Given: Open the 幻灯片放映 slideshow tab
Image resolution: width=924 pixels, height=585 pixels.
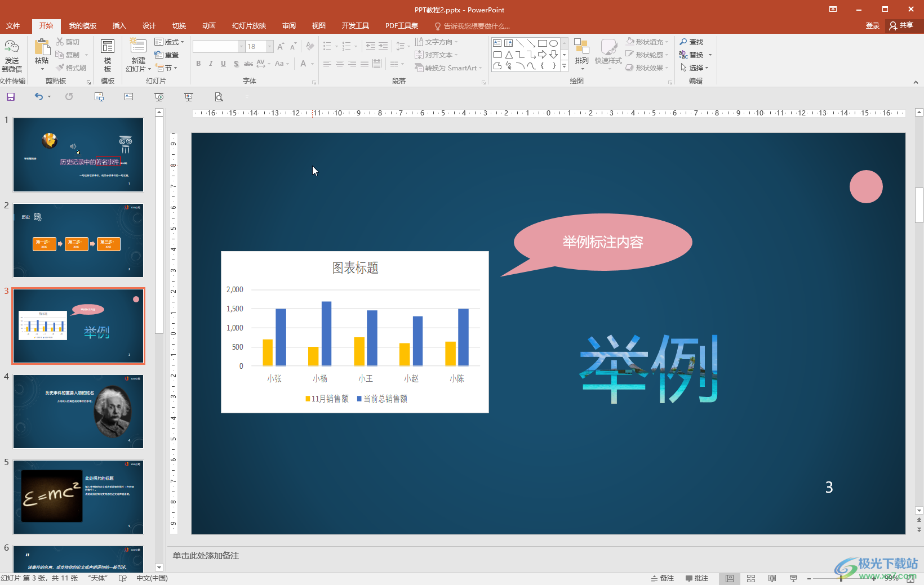Looking at the screenshot, I should 248,26.
